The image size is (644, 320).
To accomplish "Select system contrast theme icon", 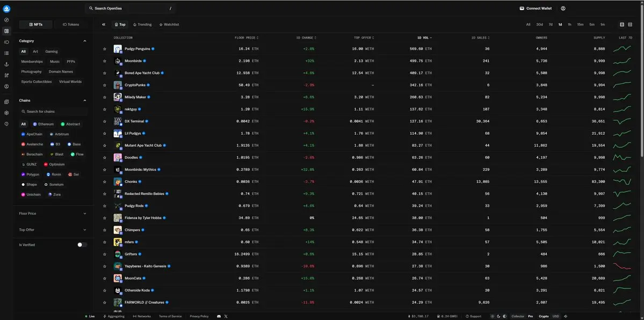I will 505,316.
